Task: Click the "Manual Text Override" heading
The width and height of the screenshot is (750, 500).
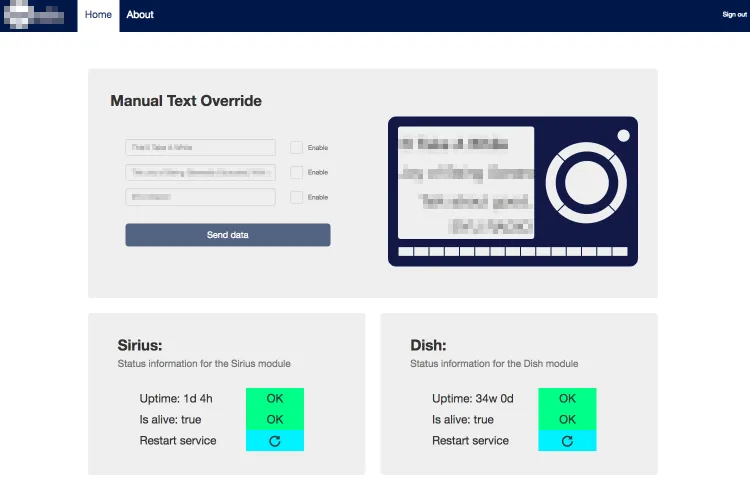Action: (x=186, y=101)
